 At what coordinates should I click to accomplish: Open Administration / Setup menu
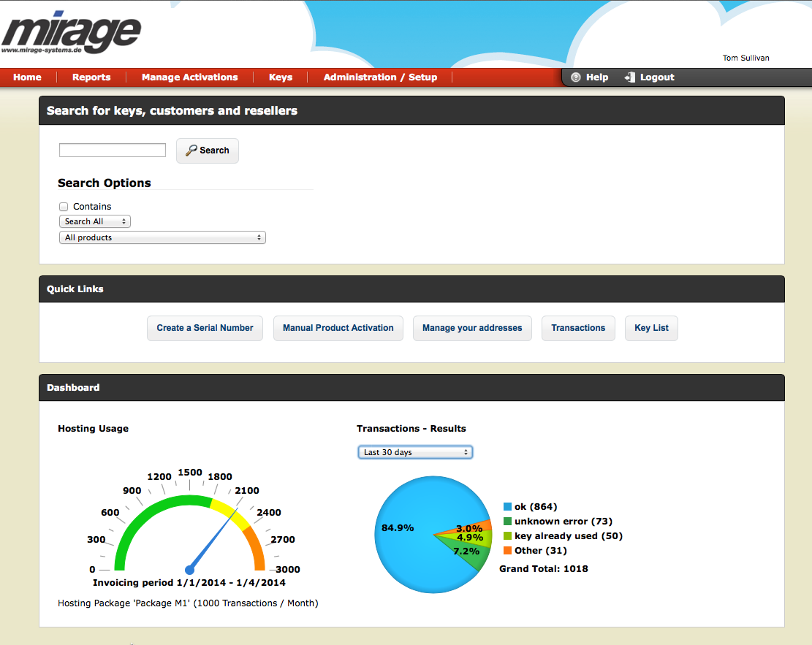[x=380, y=77]
